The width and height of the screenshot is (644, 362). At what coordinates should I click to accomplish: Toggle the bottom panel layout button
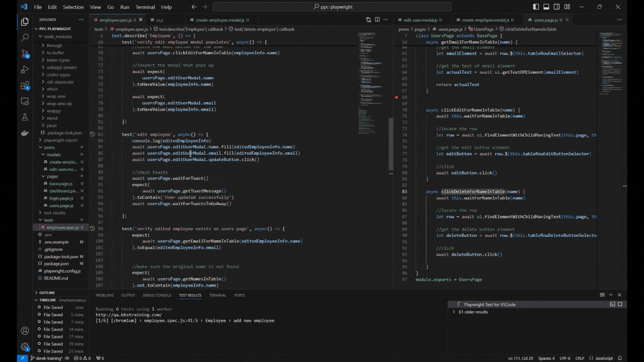(546, 7)
